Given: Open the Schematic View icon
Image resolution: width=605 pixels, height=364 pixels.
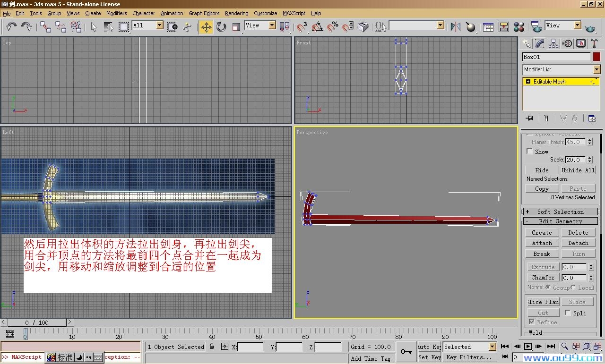Looking at the screenshot, I should (x=503, y=27).
